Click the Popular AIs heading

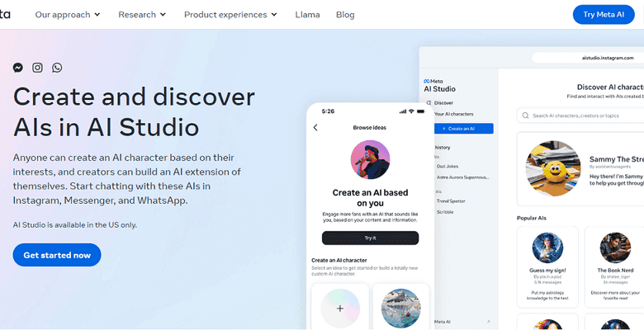click(532, 218)
